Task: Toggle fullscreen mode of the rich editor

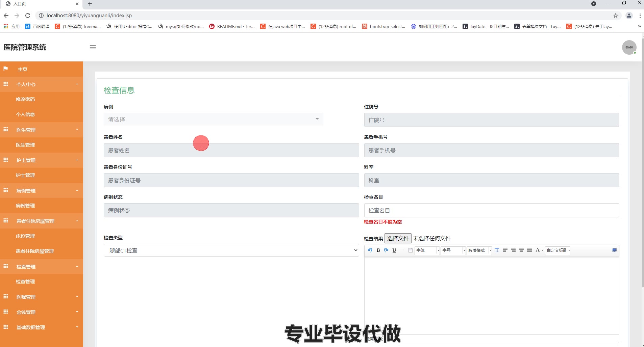Action: tap(614, 250)
